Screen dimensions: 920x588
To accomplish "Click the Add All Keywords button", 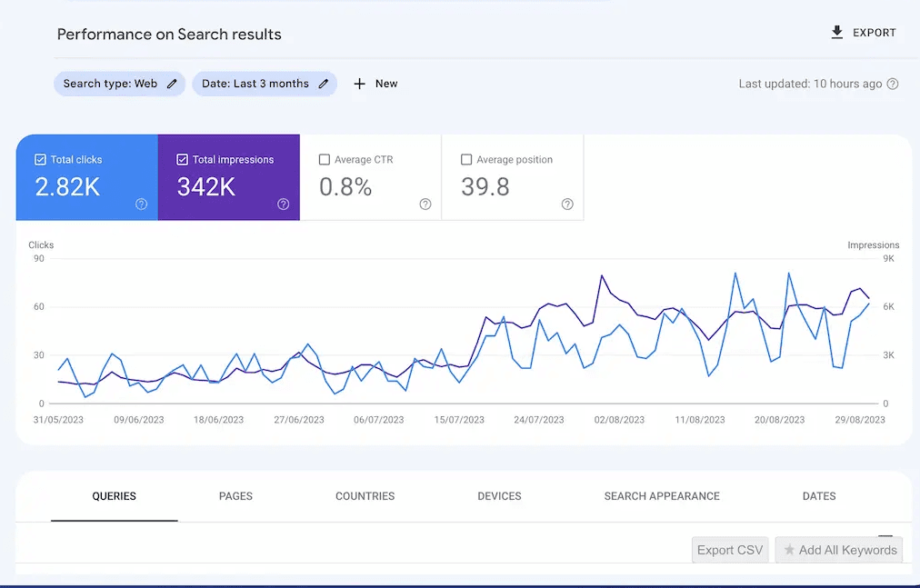I will pos(838,550).
